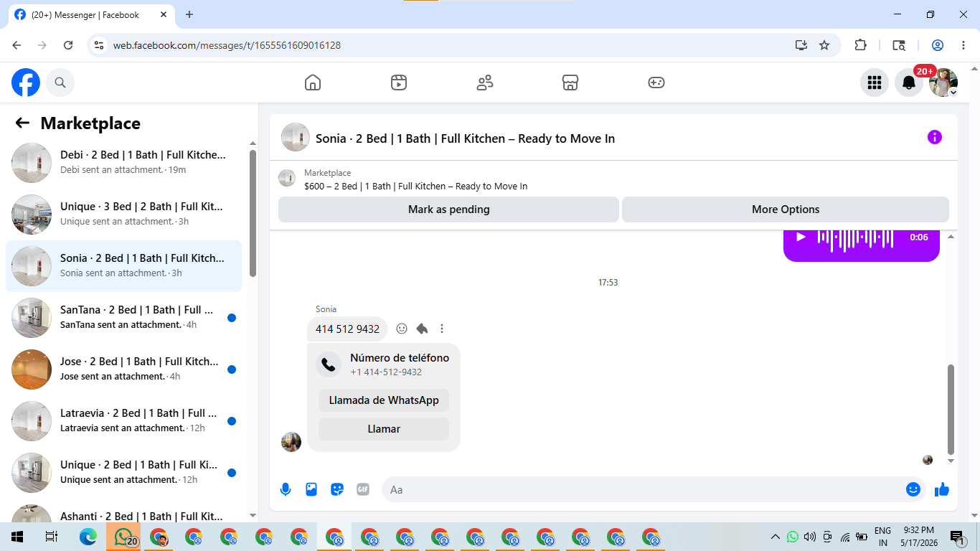980x551 pixels.
Task: Show hidden system tray icons
Action: point(775,537)
